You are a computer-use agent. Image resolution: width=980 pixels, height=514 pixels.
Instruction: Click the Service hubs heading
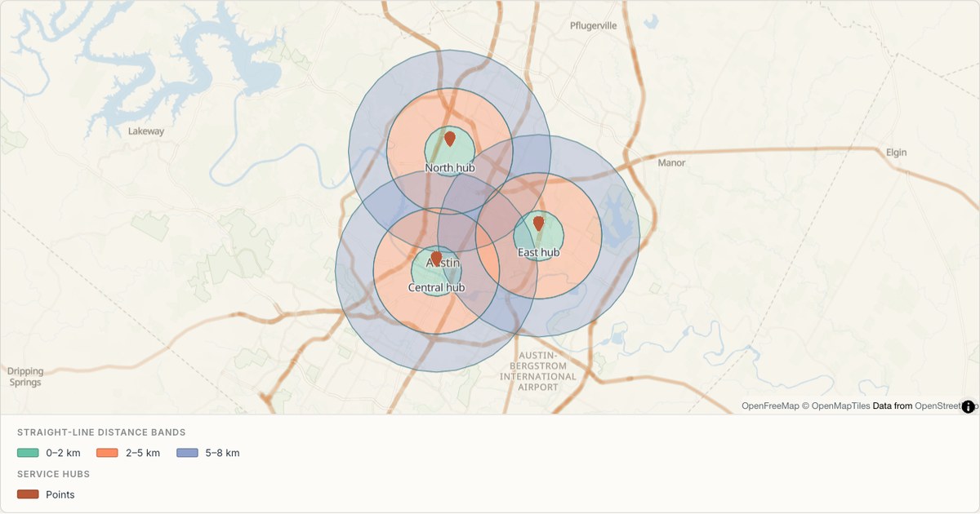coord(53,474)
